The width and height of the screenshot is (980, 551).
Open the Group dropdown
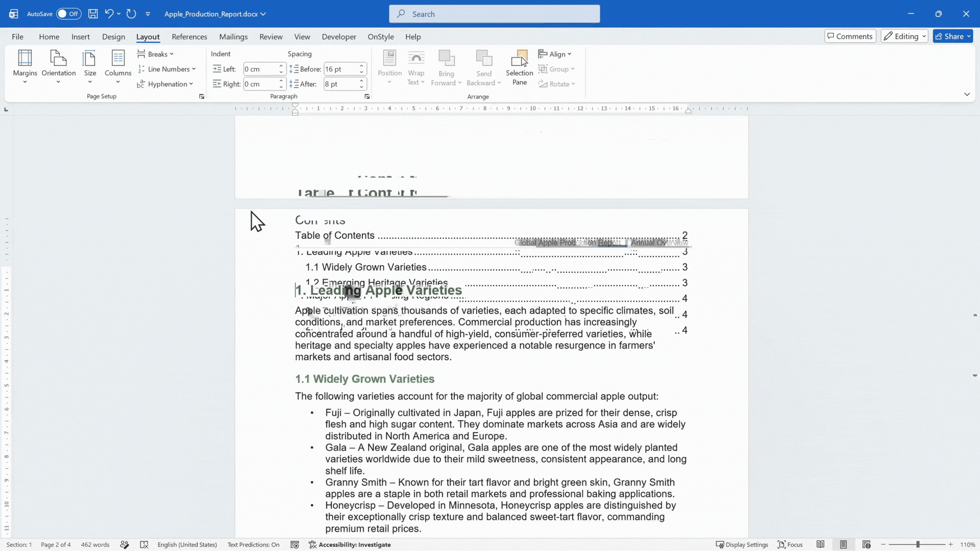tap(557, 69)
